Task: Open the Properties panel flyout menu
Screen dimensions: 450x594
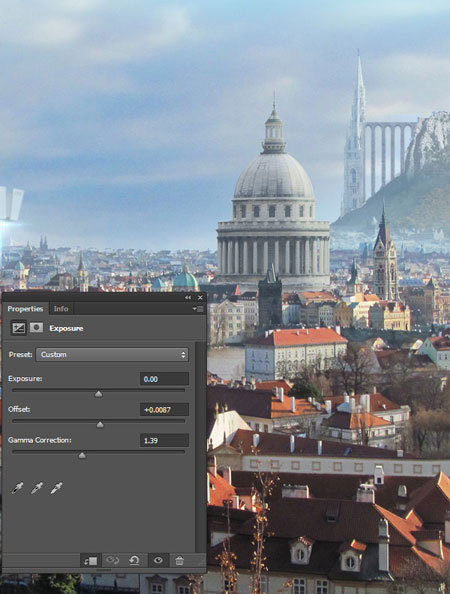Action: click(198, 309)
